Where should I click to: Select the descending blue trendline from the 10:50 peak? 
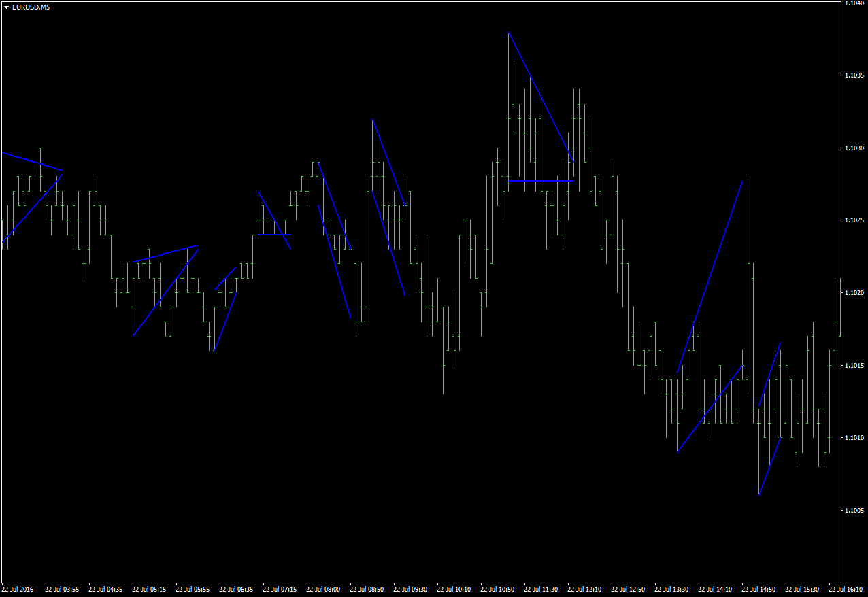(541, 99)
